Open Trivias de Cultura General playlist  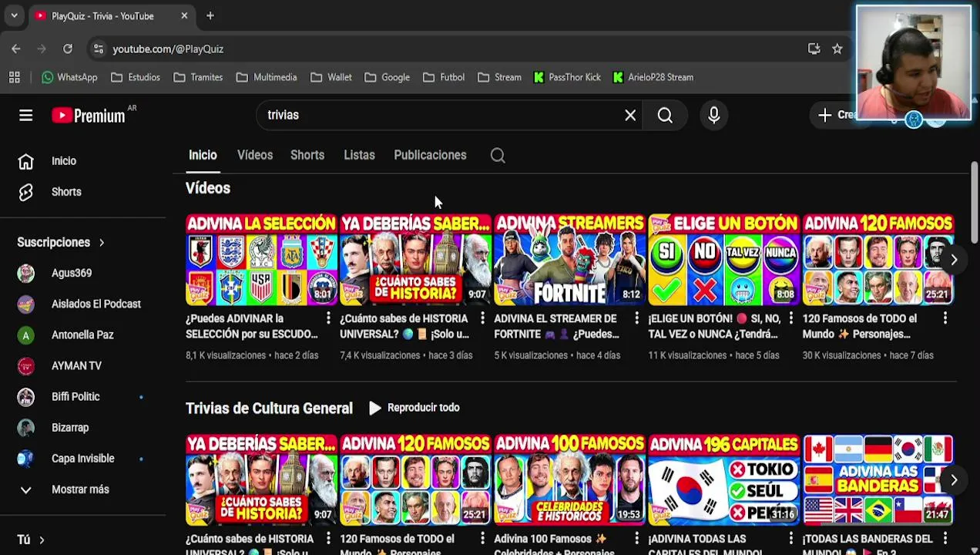(x=269, y=408)
